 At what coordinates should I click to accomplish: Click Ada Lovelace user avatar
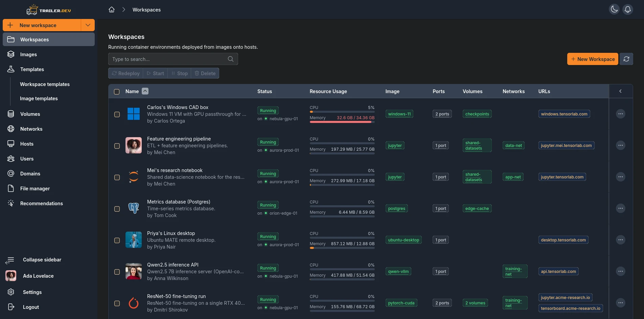[11, 276]
